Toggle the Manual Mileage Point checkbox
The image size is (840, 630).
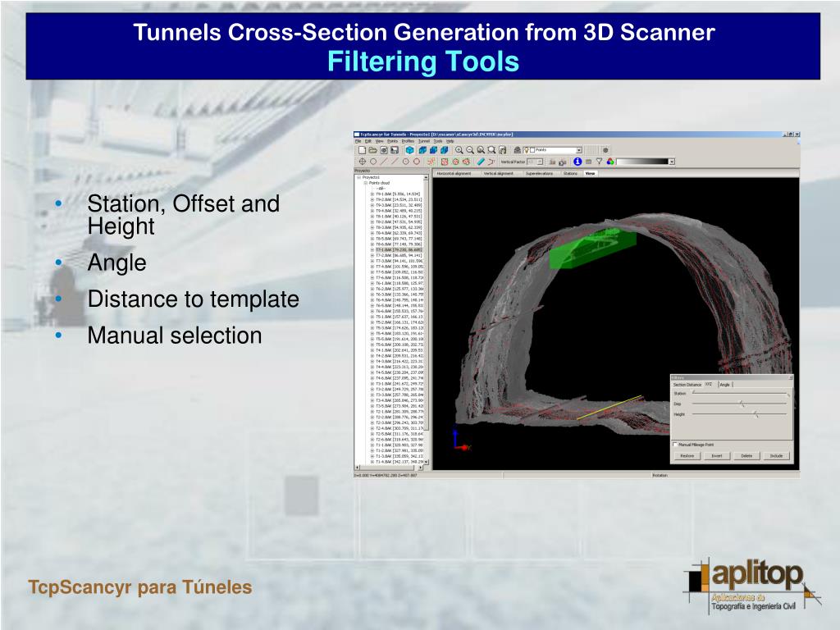tap(675, 445)
